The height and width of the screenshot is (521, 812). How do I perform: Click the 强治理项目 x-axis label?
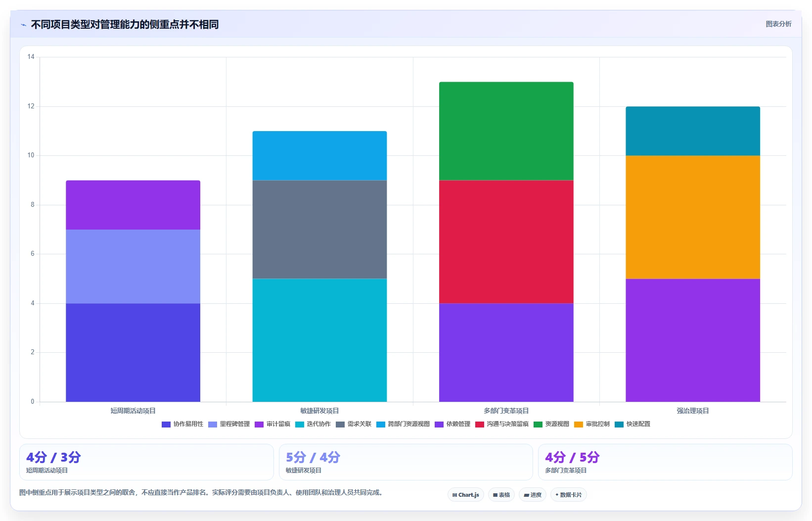pos(693,411)
